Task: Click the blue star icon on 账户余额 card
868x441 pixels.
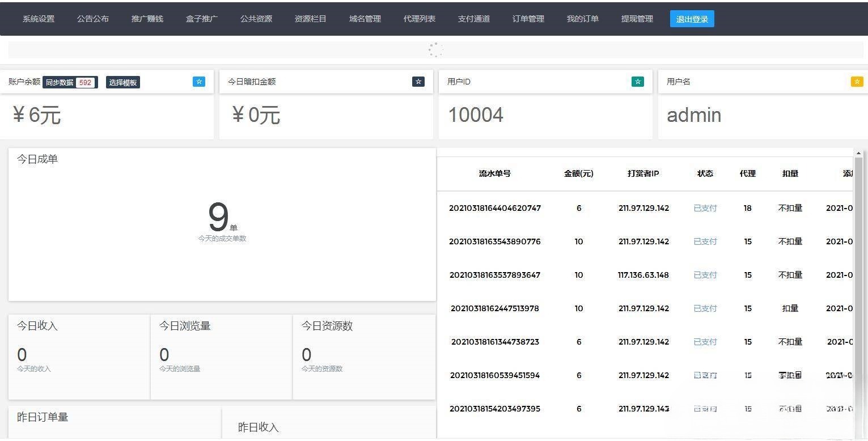Action: pyautogui.click(x=198, y=82)
